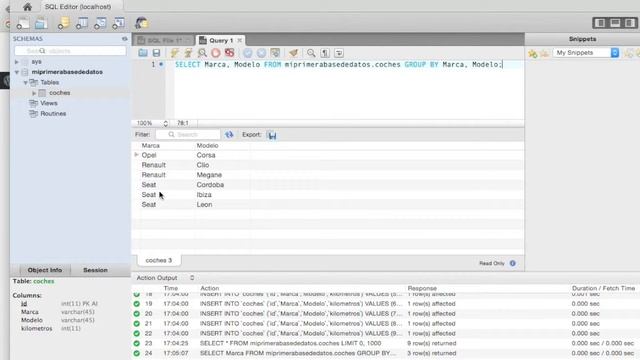Click the search table data toolbar icon
This screenshot has height=360, width=640.
point(142,23)
